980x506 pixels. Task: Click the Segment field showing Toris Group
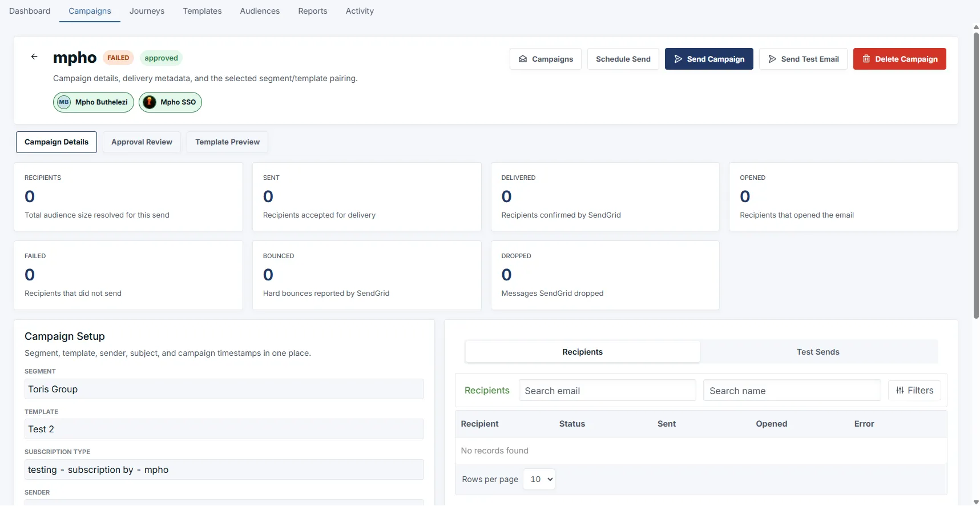pos(224,389)
